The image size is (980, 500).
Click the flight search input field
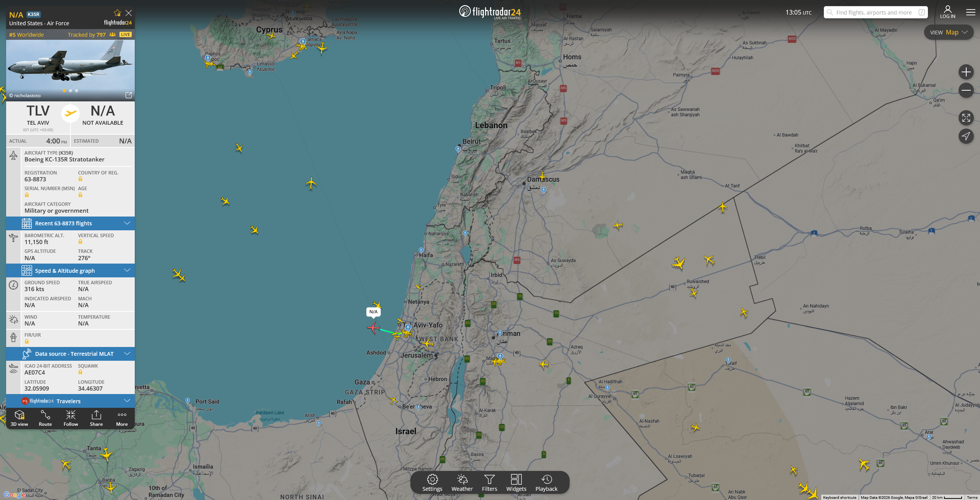pos(874,12)
